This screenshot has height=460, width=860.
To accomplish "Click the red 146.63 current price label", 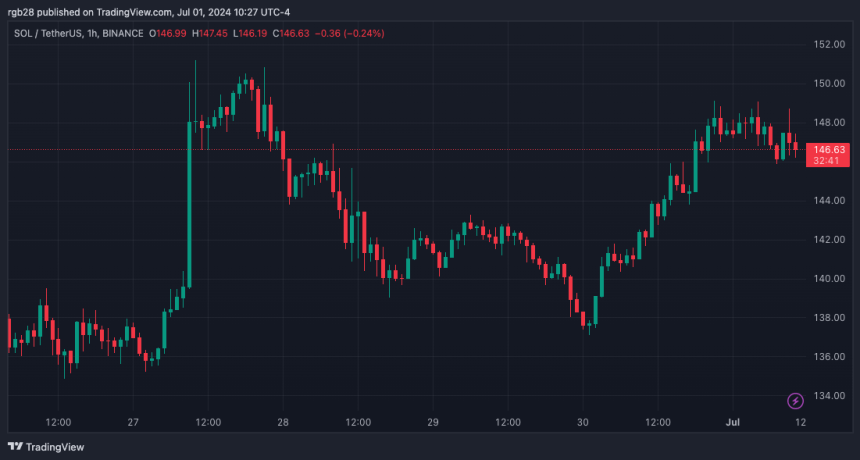I will (x=827, y=149).
